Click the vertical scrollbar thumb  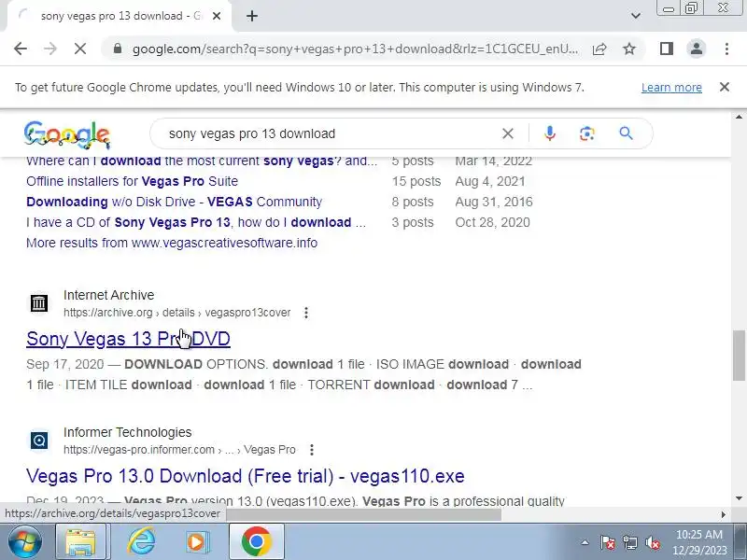coord(739,356)
